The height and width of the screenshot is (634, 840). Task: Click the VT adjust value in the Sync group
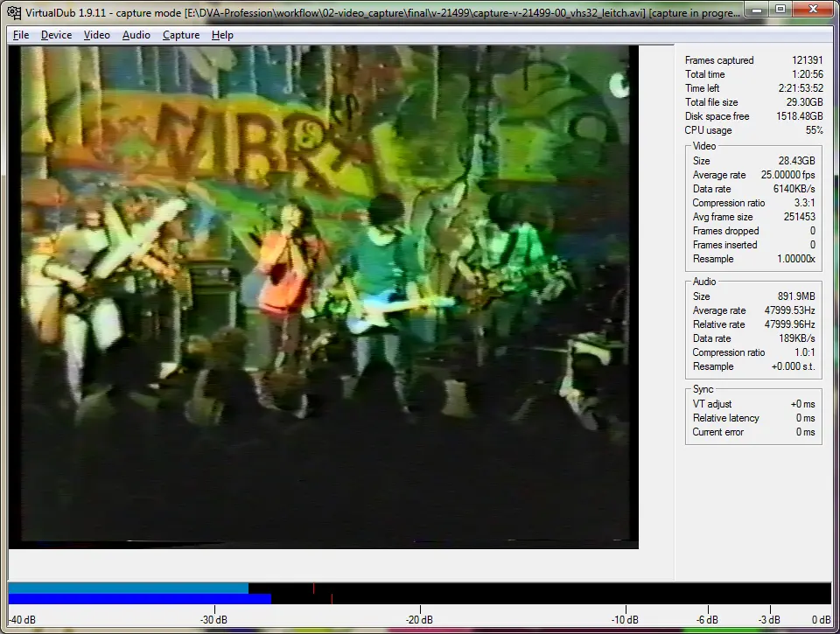pyautogui.click(x=801, y=404)
